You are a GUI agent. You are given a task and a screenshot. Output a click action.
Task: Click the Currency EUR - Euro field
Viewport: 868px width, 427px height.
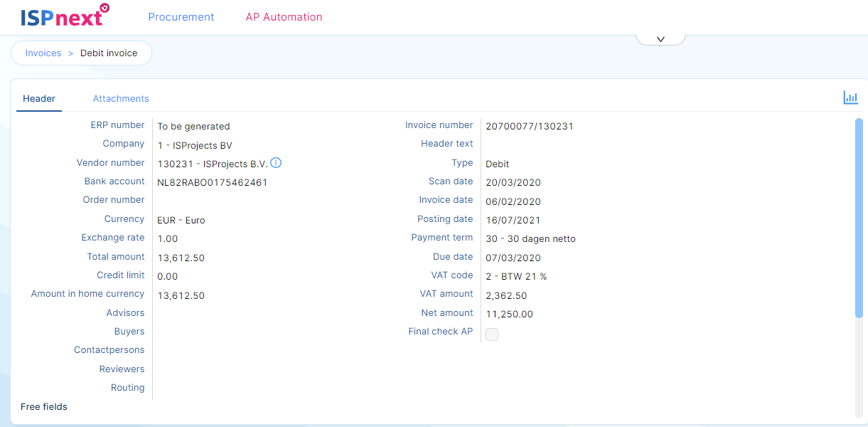click(181, 221)
